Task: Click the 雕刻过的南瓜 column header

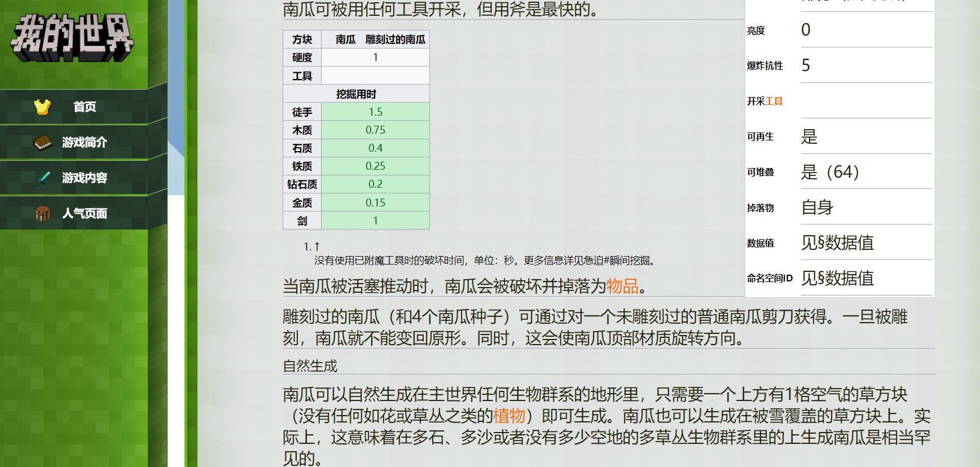Action: coord(395,39)
